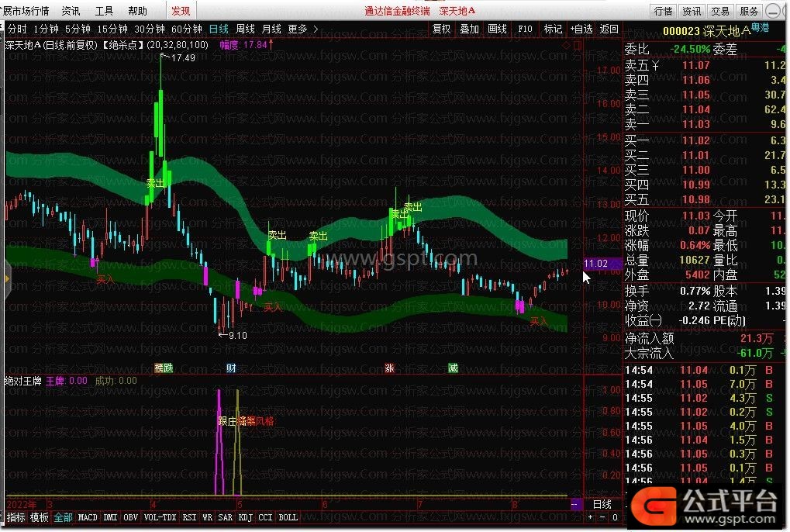Open the 帮助 menu
This screenshot has height=532, width=790.
(137, 11)
